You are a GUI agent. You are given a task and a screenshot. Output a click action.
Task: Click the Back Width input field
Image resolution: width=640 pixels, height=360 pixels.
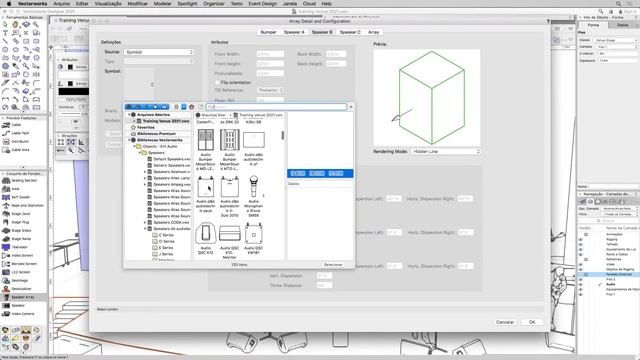click(336, 54)
